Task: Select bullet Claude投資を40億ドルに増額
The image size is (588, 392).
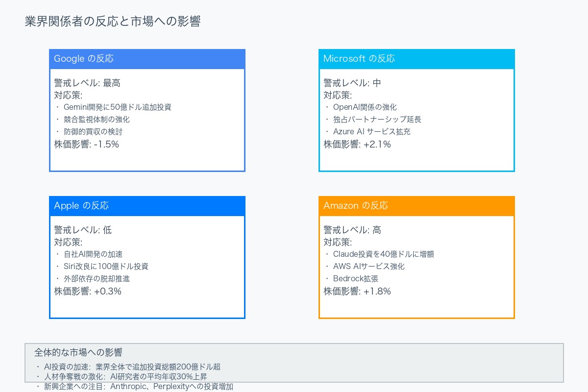Action: 379,254
